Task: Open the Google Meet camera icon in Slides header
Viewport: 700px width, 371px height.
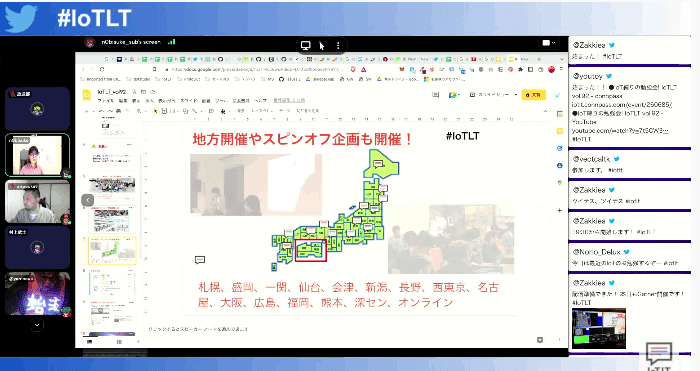Action: coord(453,95)
